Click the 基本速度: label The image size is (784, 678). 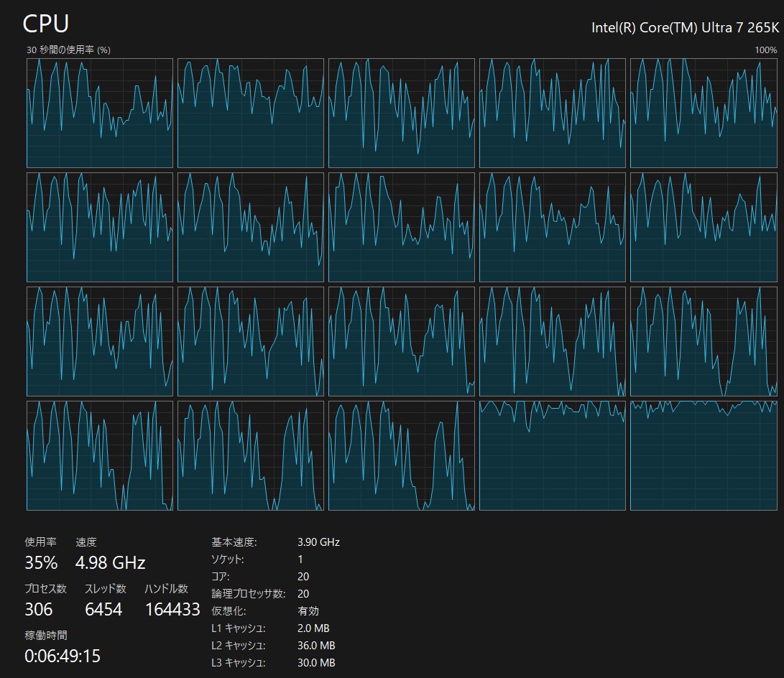coord(234,542)
